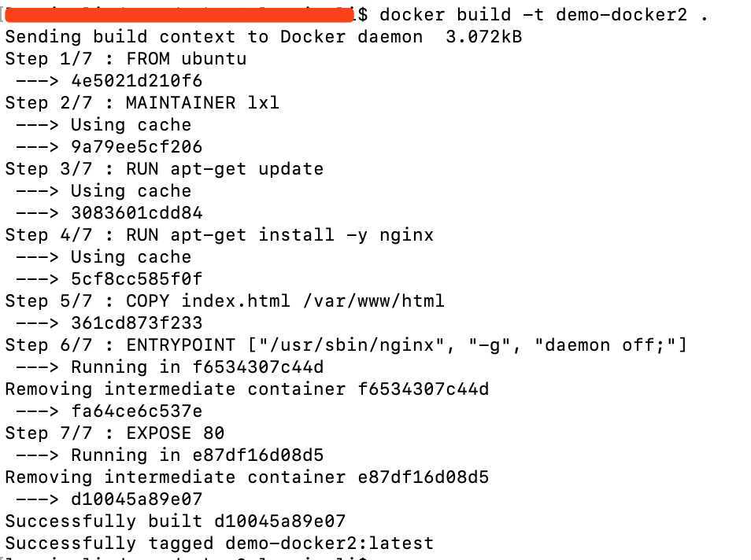Click 'Successfully built d10045a89e07' line
Screen dimensions: 751x560
pyautogui.click(x=176, y=521)
